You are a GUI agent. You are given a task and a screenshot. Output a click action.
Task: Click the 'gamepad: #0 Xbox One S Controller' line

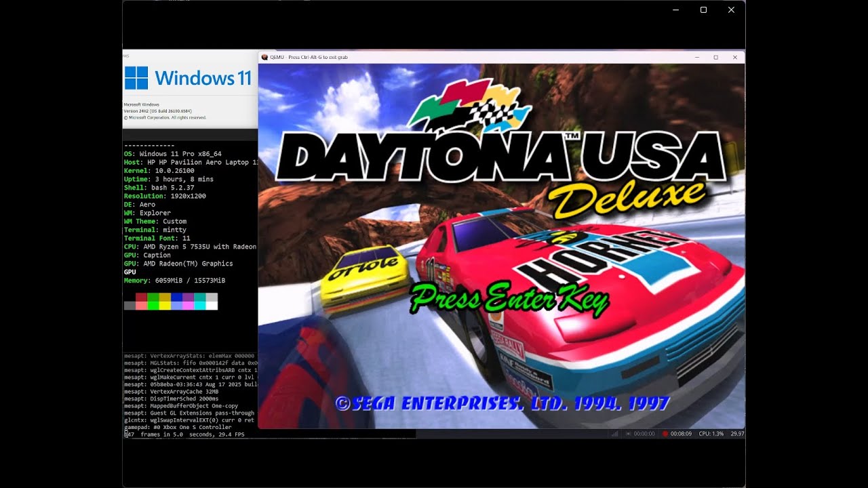[x=178, y=427]
